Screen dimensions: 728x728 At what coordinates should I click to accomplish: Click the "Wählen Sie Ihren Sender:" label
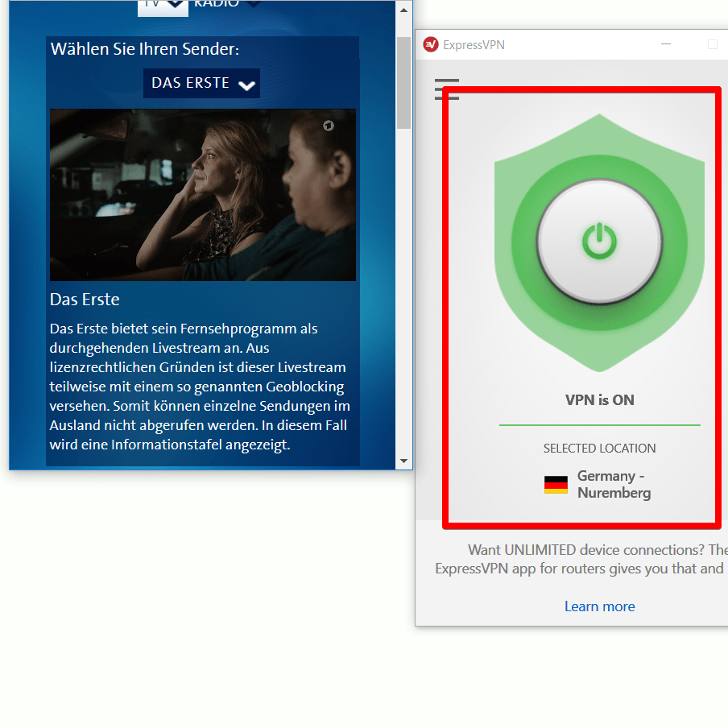coord(145,49)
